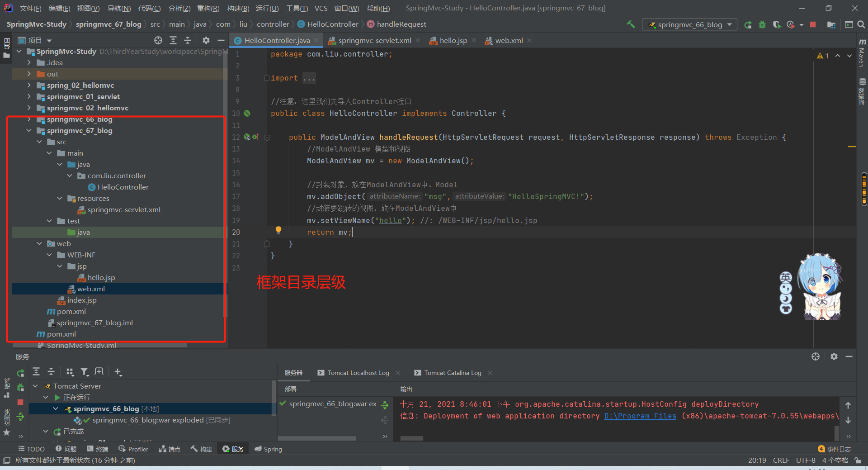This screenshot has height=470, width=868.
Task: Collapse the WEB-INF folder
Action: click(x=49, y=255)
